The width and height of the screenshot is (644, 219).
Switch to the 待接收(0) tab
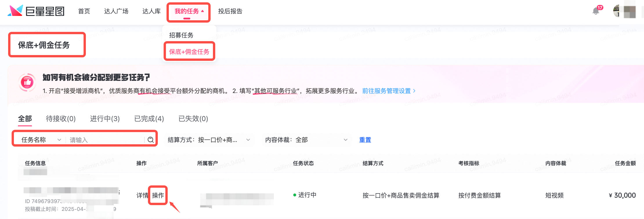click(x=61, y=119)
